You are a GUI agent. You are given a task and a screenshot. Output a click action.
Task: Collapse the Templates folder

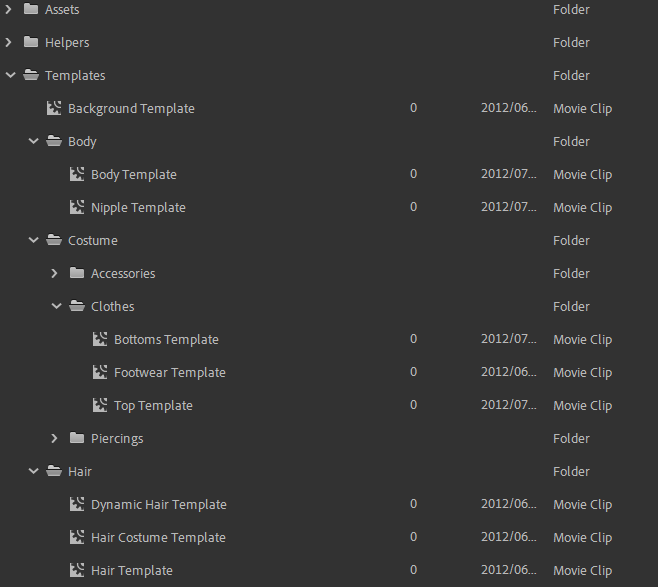click(x=9, y=75)
